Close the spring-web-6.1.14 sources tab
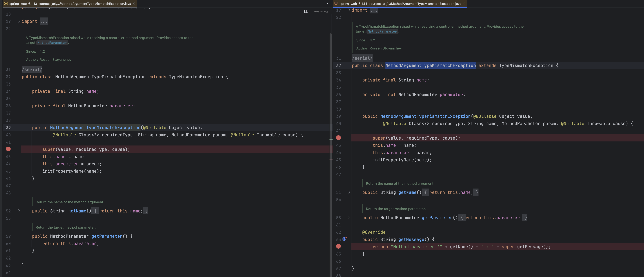This screenshot has width=644, height=277. [x=464, y=3]
